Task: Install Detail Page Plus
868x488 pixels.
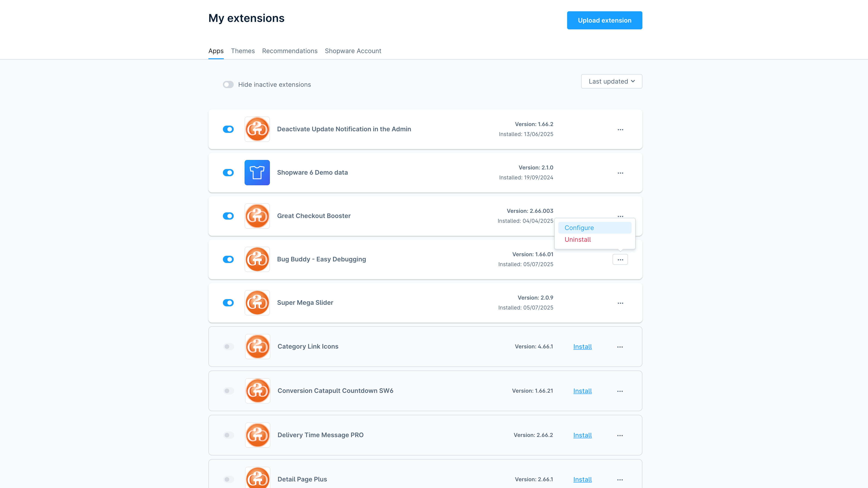Action: point(582,480)
